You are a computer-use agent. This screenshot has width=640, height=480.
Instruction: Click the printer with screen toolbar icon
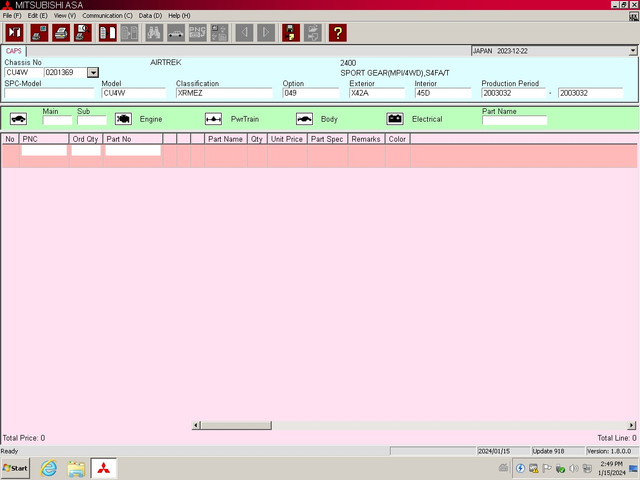tap(39, 33)
